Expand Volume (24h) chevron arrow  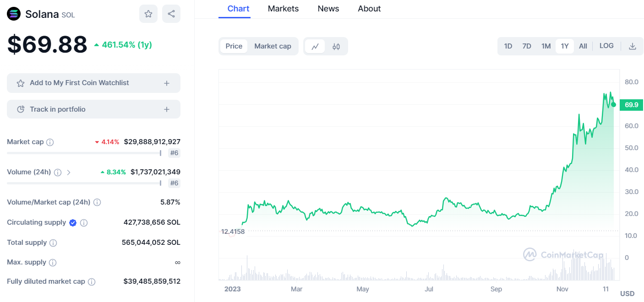69,173
